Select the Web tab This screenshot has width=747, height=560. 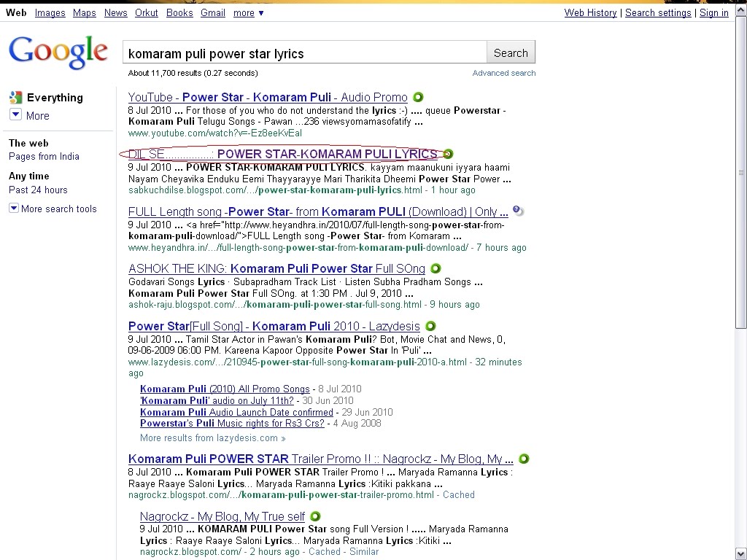pyautogui.click(x=16, y=13)
